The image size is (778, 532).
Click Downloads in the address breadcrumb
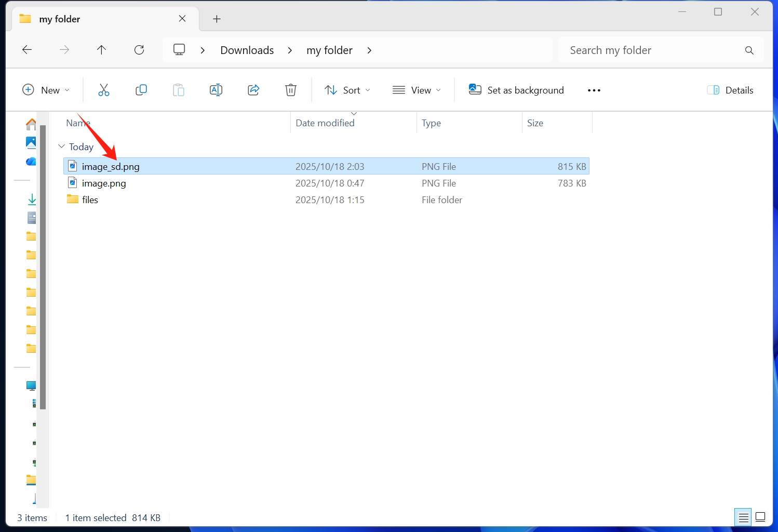[x=247, y=50]
